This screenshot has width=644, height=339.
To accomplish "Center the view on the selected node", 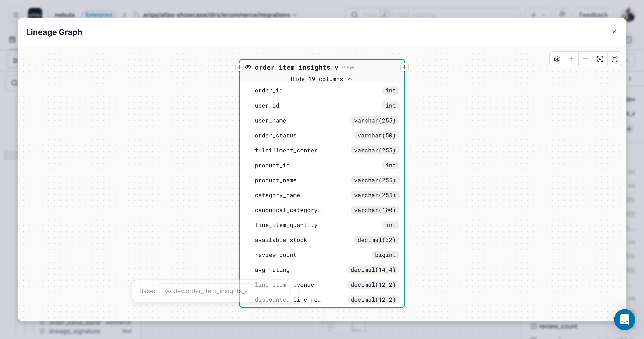I will 600,59.
